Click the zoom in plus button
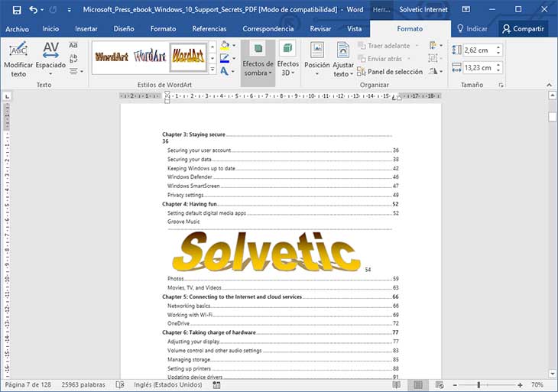Viewport: 558px width, 392px height. (x=520, y=385)
